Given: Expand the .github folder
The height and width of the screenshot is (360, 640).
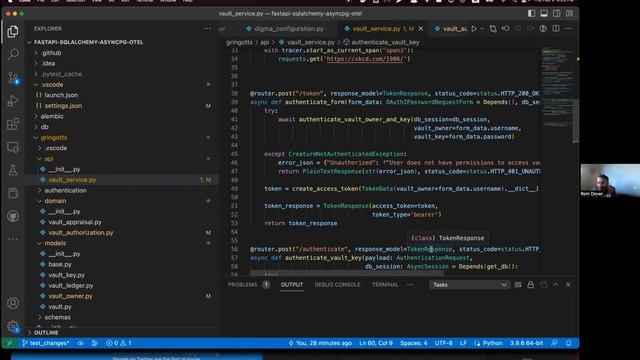Looking at the screenshot, I should [51, 53].
